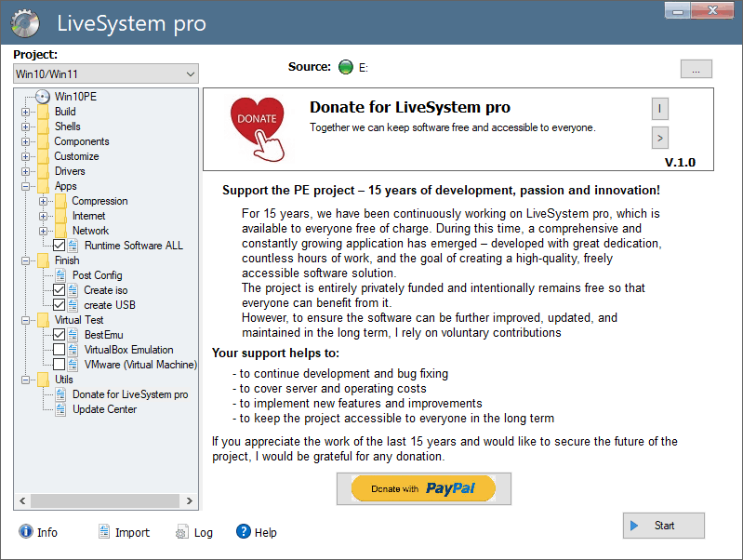Click the Donate with PayPal button
The image size is (743, 560).
click(423, 488)
